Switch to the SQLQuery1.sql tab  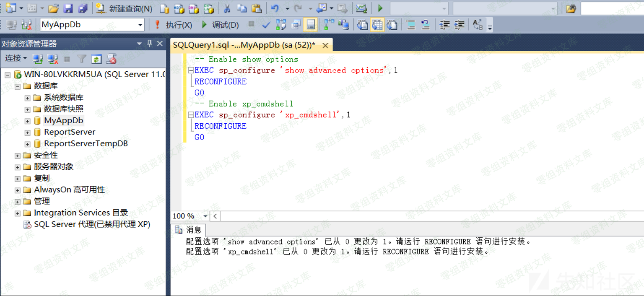(x=244, y=45)
